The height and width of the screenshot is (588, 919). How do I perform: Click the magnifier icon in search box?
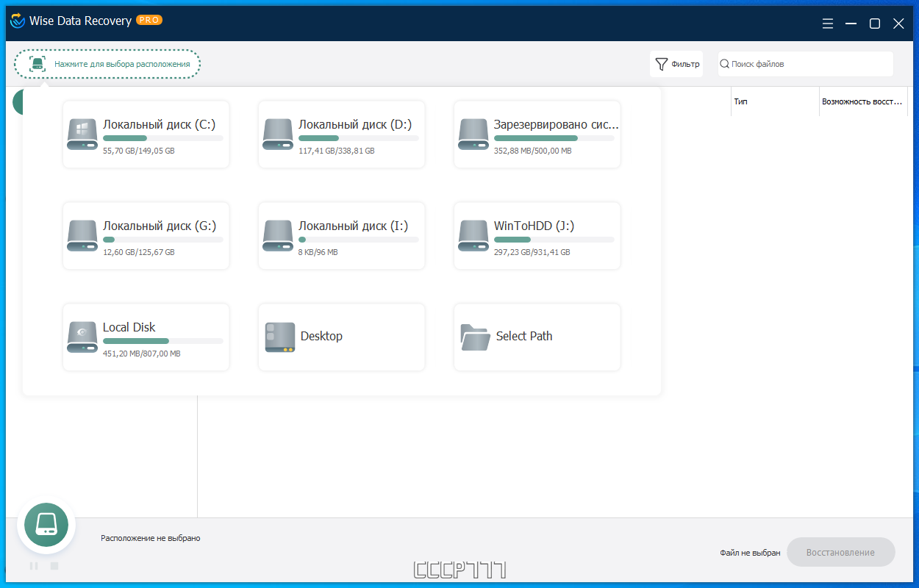click(x=724, y=64)
